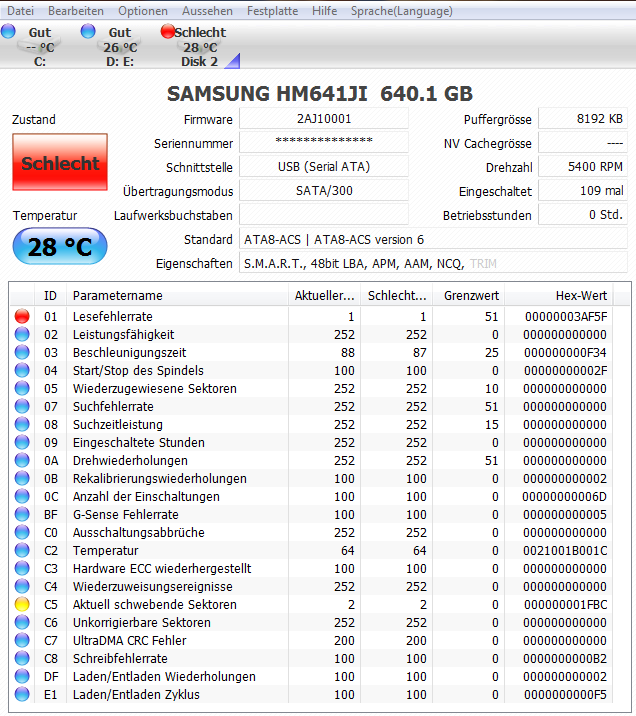Viewport: 636px width, 716px height.
Task: Click the Schlecht... column header
Action: (397, 295)
